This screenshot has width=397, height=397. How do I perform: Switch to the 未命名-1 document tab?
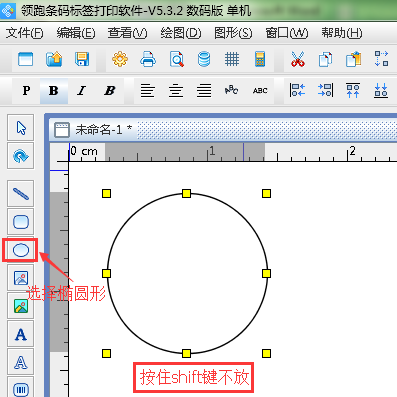click(93, 129)
